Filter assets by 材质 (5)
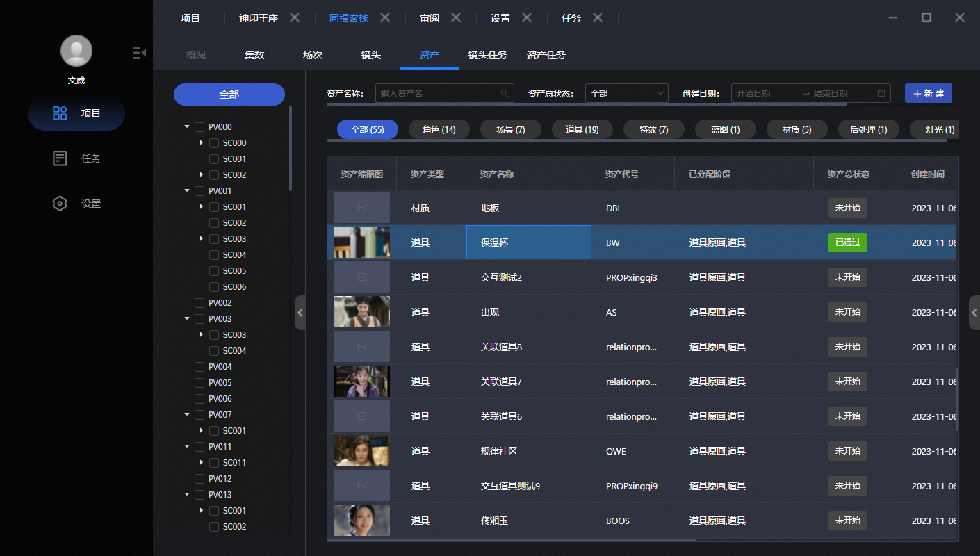 tap(797, 129)
